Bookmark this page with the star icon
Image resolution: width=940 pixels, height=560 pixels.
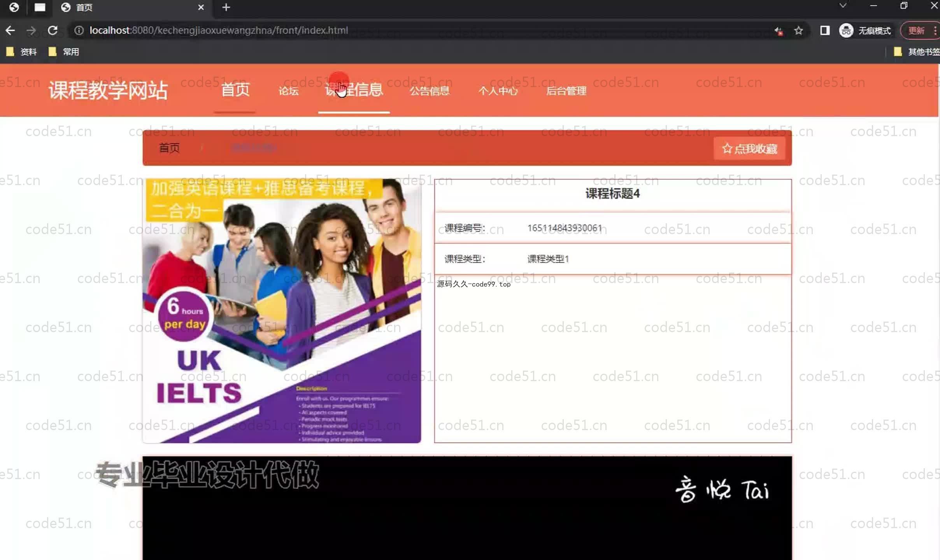pyautogui.click(x=798, y=30)
